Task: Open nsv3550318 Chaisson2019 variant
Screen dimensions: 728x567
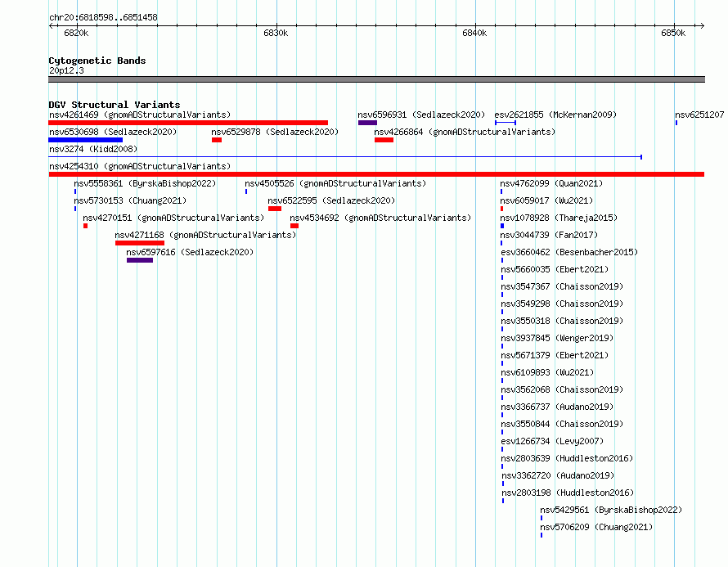Action: [562, 321]
